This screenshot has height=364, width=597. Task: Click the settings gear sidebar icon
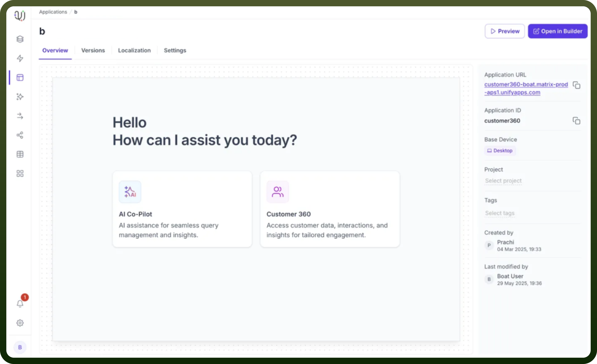tap(20, 323)
